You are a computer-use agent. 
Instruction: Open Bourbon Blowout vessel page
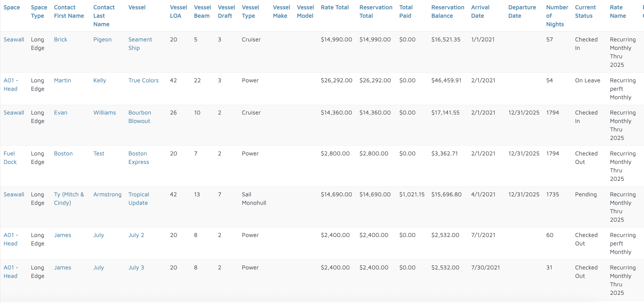click(139, 117)
